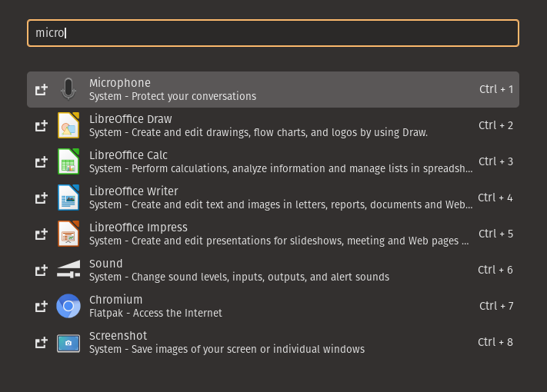The height and width of the screenshot is (392, 547).
Task: Click the new-window icon beside LibreOffice Calc
Action: 42,161
